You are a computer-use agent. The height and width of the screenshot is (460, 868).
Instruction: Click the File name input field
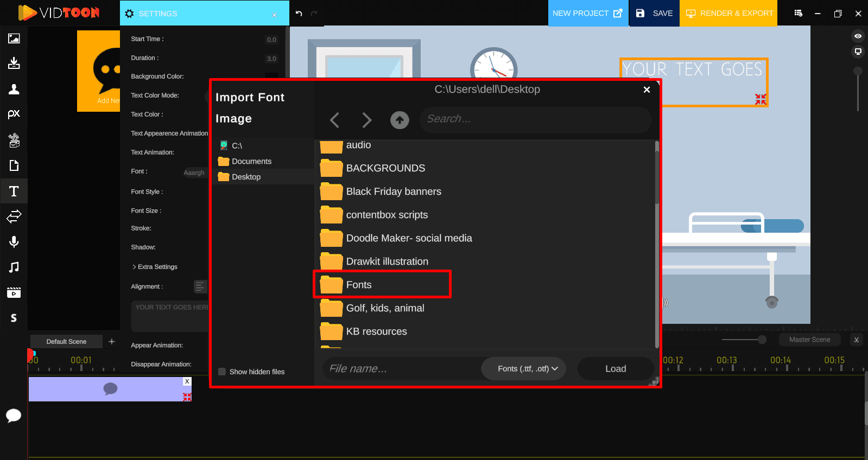(402, 369)
